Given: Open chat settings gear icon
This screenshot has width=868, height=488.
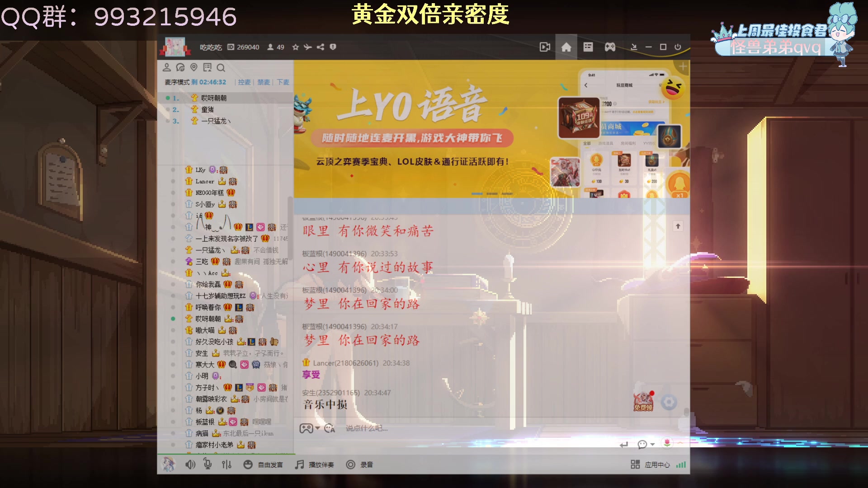Looking at the screenshot, I should tap(669, 402).
